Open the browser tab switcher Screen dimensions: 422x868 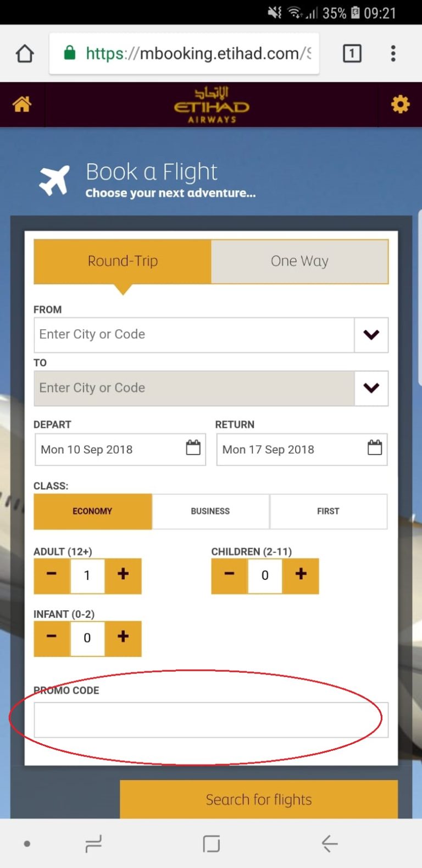tap(352, 53)
